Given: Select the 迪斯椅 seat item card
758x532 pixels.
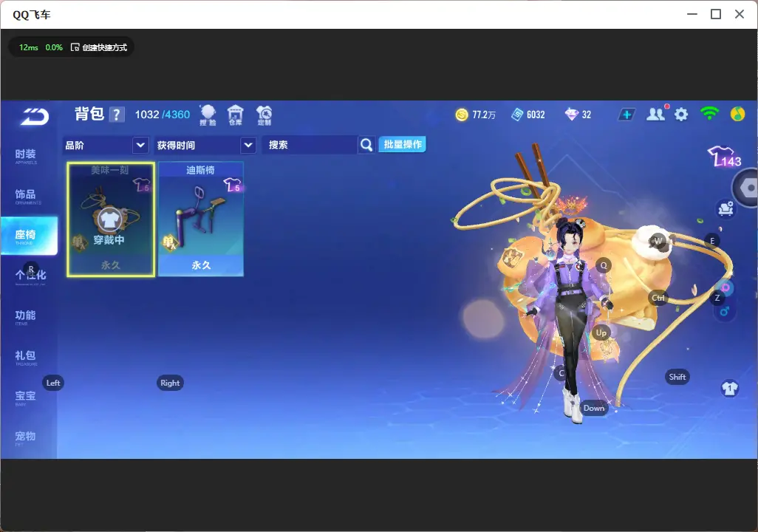Looking at the screenshot, I should tap(201, 219).
